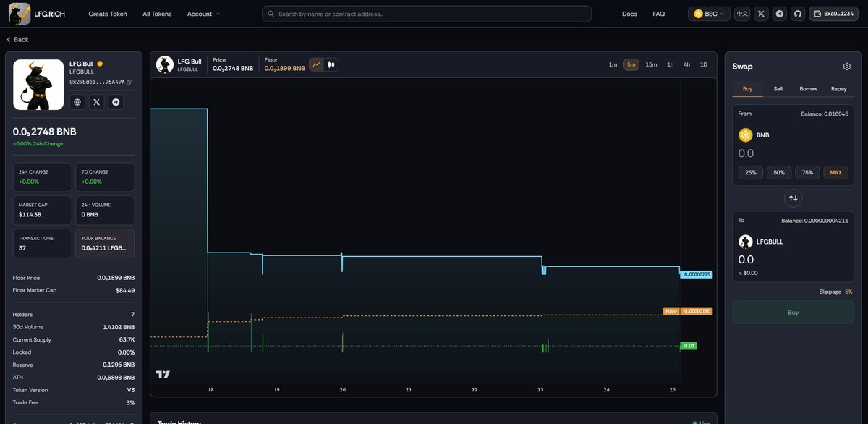Click the green Buy submit button
Screen dimensions: 868x424
793,313
